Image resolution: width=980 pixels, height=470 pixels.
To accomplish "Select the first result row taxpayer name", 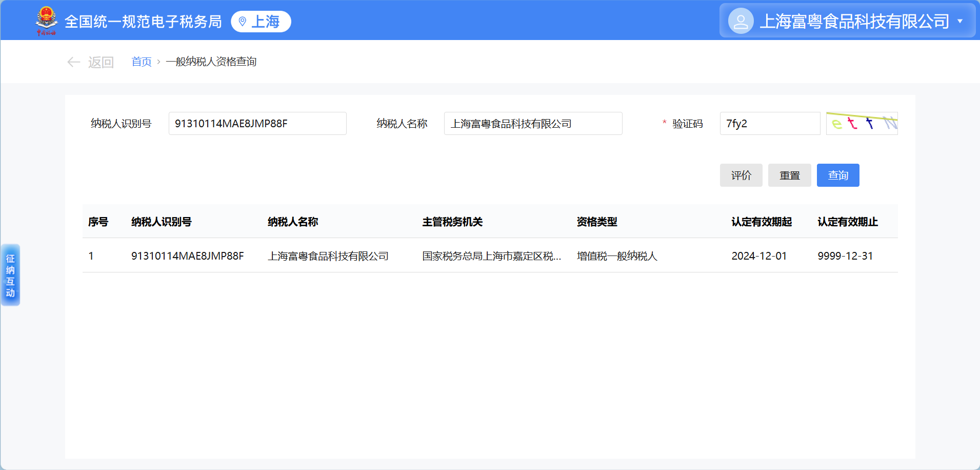I will (328, 256).
